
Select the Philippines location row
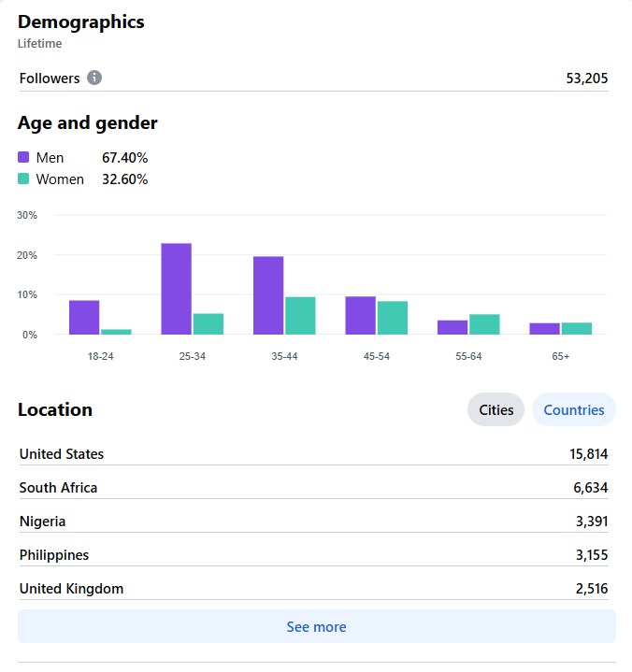(313, 555)
